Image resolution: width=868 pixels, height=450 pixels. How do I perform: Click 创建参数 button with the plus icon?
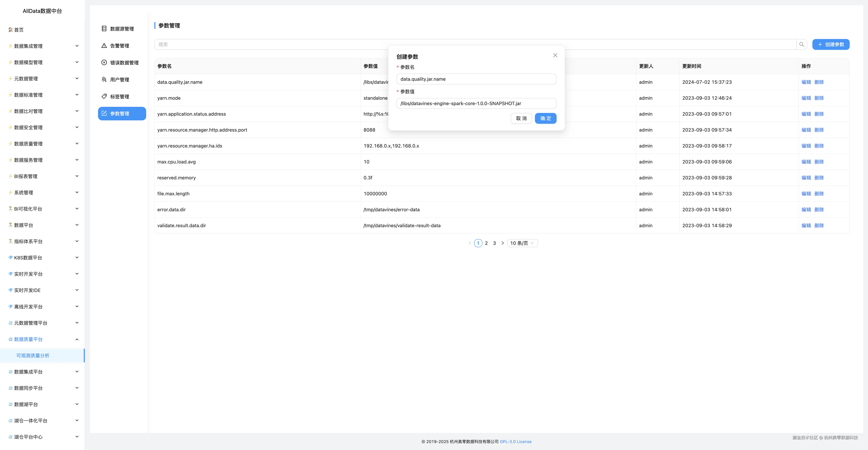[831, 44]
